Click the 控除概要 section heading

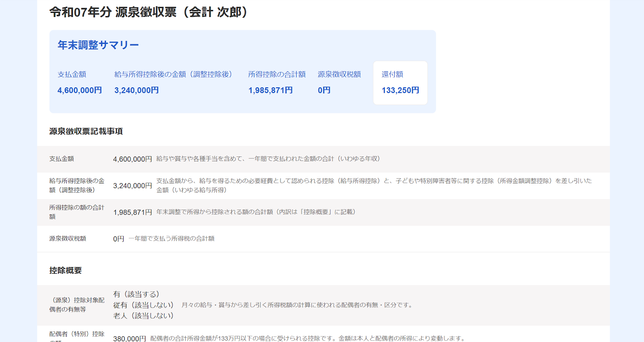click(x=66, y=270)
